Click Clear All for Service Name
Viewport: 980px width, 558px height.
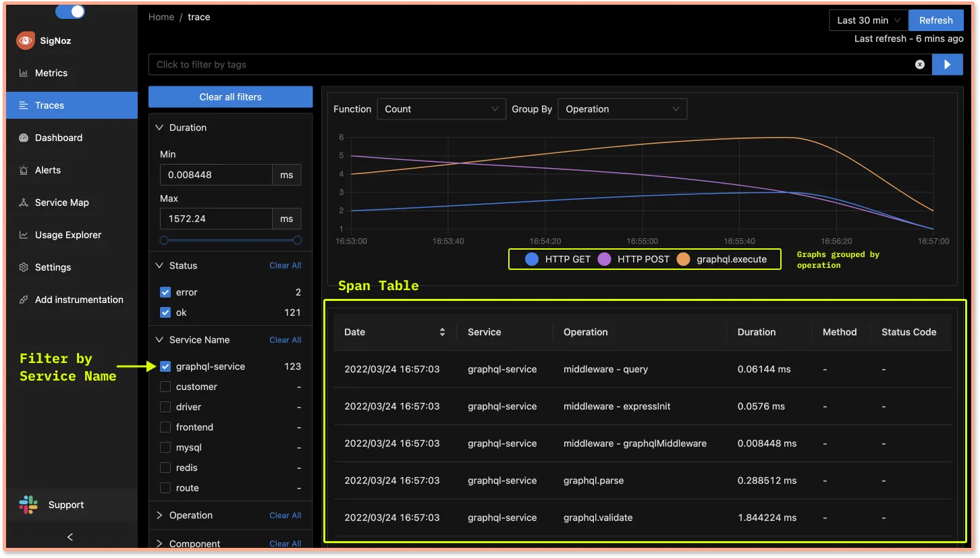click(x=285, y=339)
